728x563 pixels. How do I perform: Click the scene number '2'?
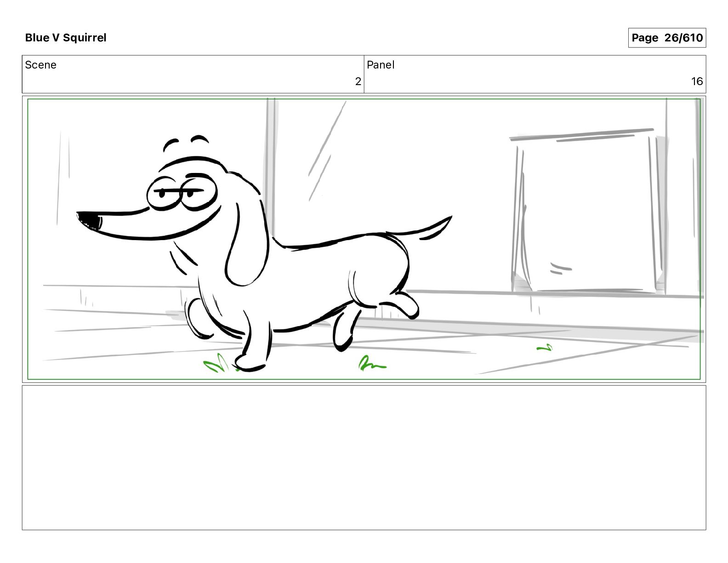[x=358, y=81]
